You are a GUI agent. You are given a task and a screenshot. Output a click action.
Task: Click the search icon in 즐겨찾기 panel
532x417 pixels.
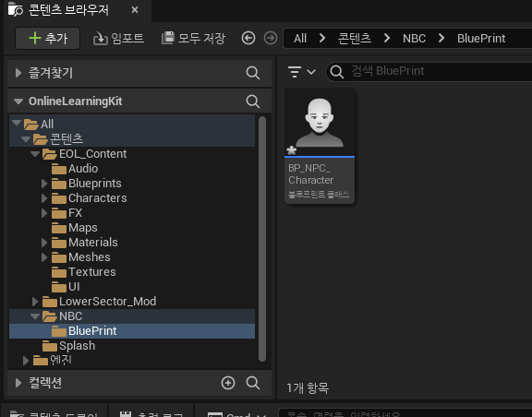[x=253, y=73]
